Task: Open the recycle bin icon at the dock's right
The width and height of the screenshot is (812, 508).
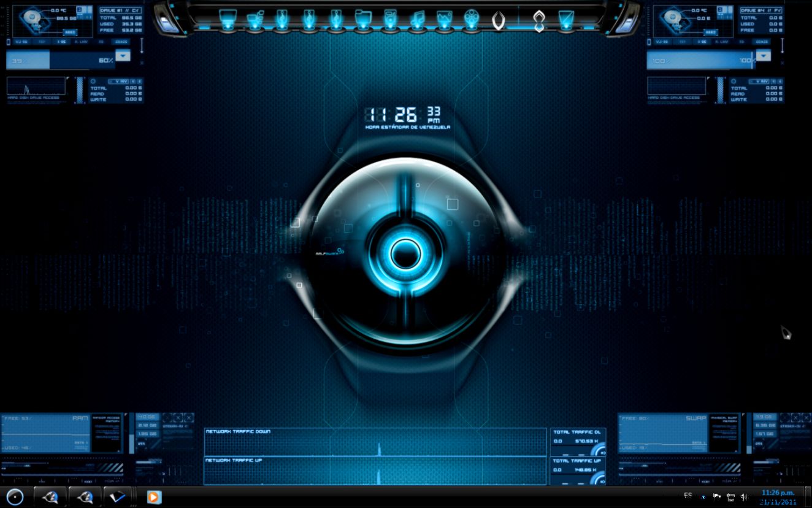Action: [x=564, y=20]
